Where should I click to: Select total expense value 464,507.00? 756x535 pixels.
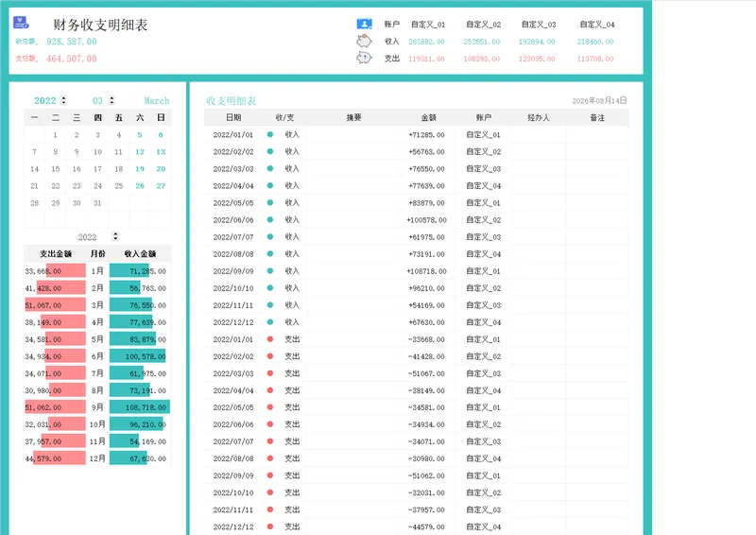(x=72, y=59)
